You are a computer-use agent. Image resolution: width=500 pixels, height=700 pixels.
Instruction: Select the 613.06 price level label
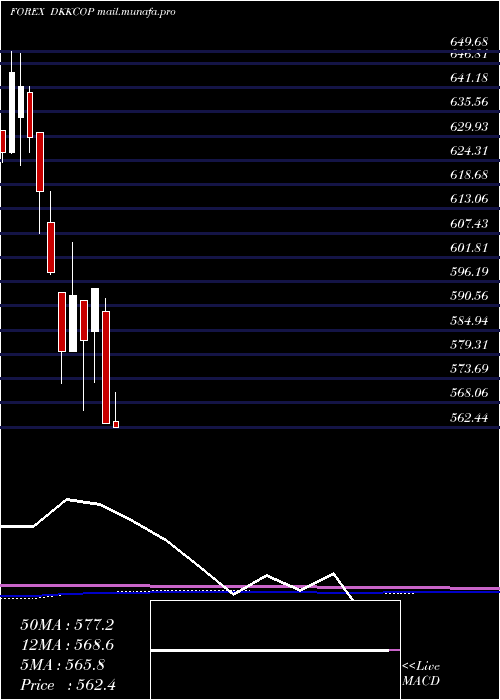(469, 199)
